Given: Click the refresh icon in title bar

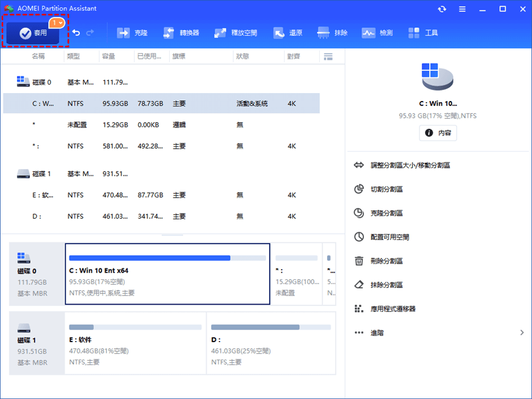Looking at the screenshot, I should (x=442, y=9).
